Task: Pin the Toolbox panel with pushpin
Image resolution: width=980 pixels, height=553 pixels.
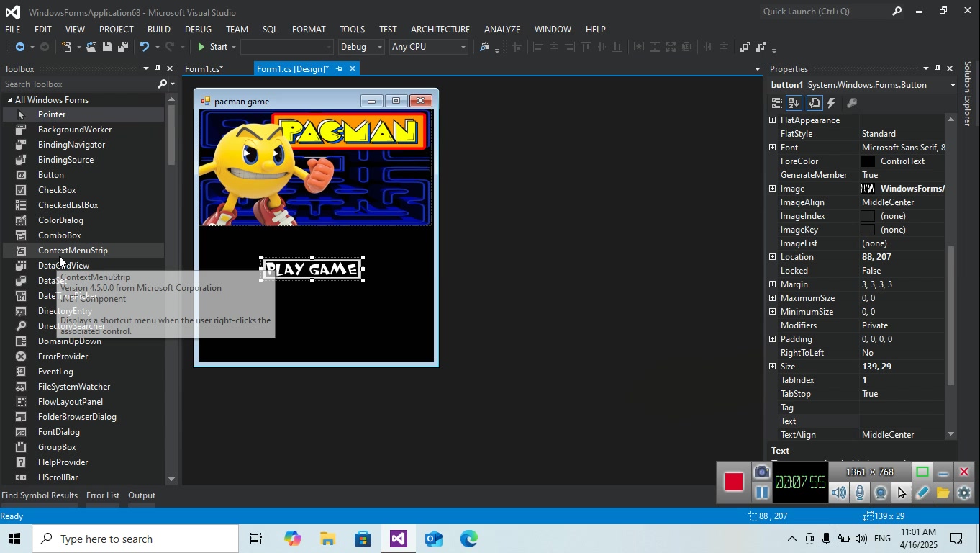Action: pyautogui.click(x=158, y=68)
